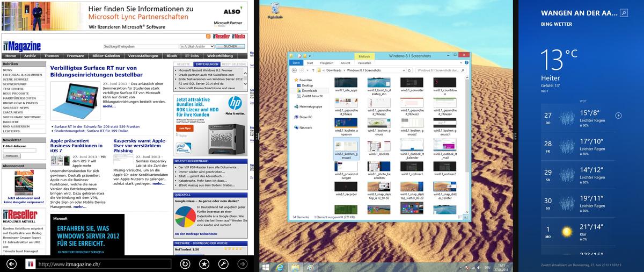Open page tools wrench in IE
Image resolution: width=644 pixels, height=272 pixels.
tap(224, 264)
